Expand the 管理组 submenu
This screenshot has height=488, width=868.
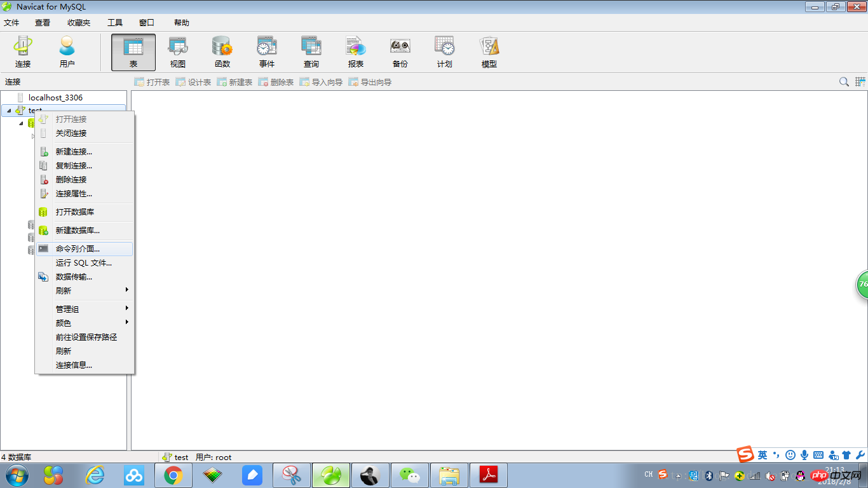pos(85,309)
